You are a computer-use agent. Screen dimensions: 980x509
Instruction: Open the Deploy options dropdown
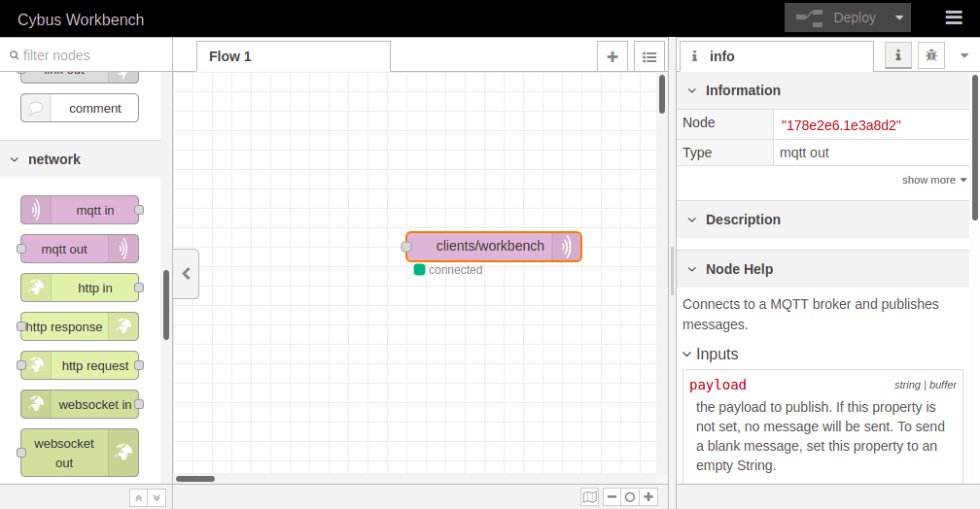click(901, 17)
